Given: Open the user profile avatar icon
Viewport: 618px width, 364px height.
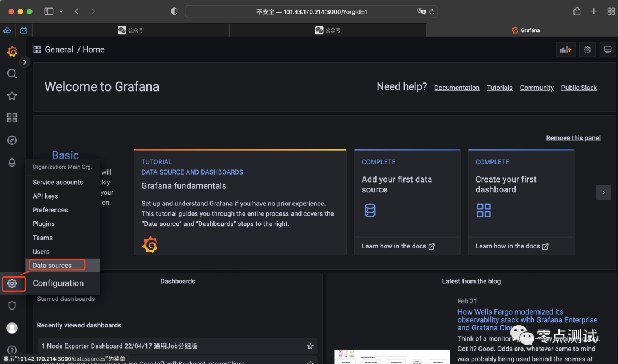Looking at the screenshot, I should tap(12, 328).
